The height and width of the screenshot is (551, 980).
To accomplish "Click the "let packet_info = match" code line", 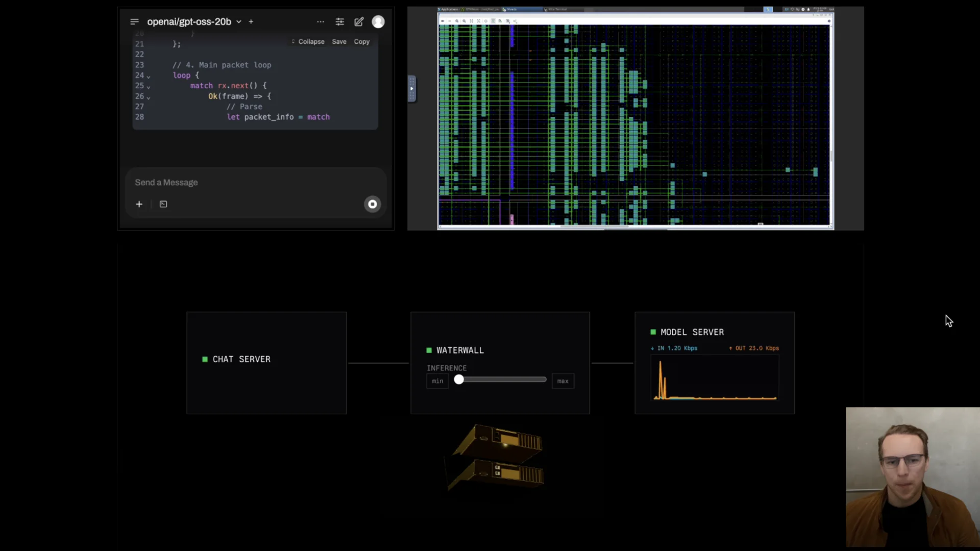I will click(x=278, y=117).
